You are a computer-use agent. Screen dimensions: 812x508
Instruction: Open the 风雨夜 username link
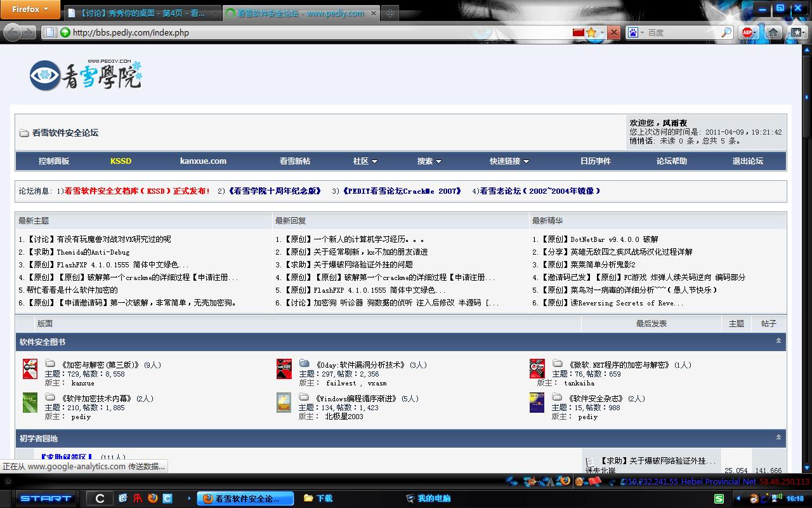[x=675, y=123]
